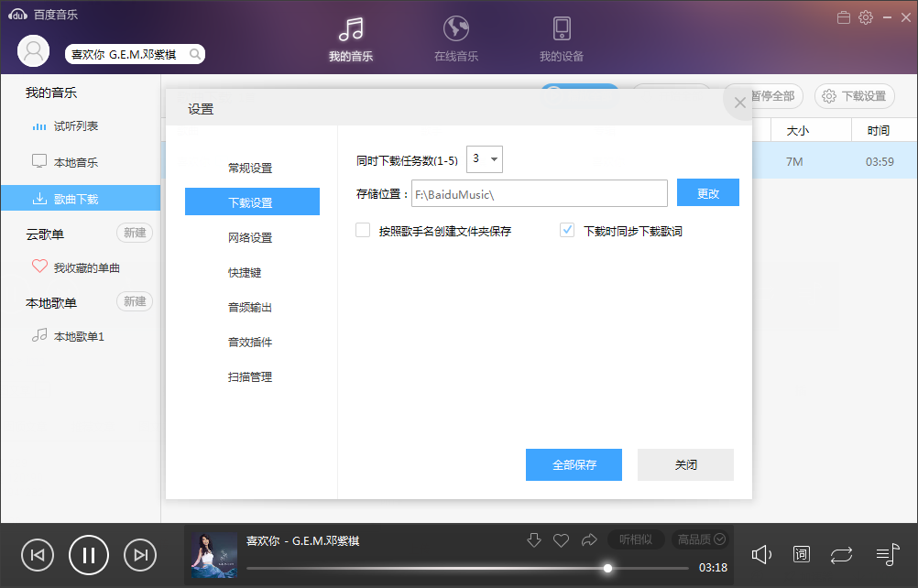Open the play queue via the music list icon
This screenshot has width=918, height=588.
(x=886, y=554)
